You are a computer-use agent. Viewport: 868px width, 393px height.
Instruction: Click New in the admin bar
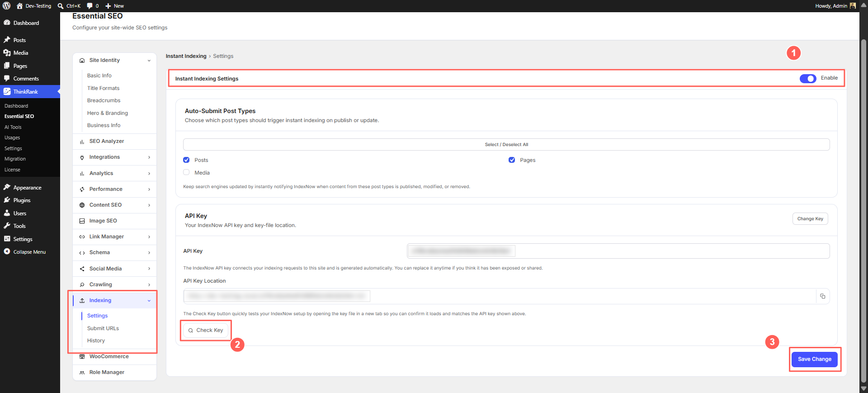[x=115, y=6]
